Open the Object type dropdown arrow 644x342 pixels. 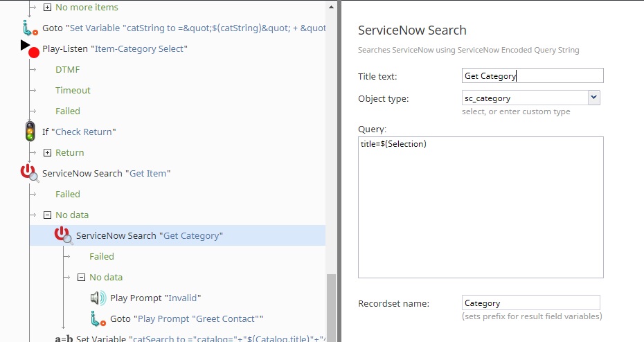click(593, 98)
